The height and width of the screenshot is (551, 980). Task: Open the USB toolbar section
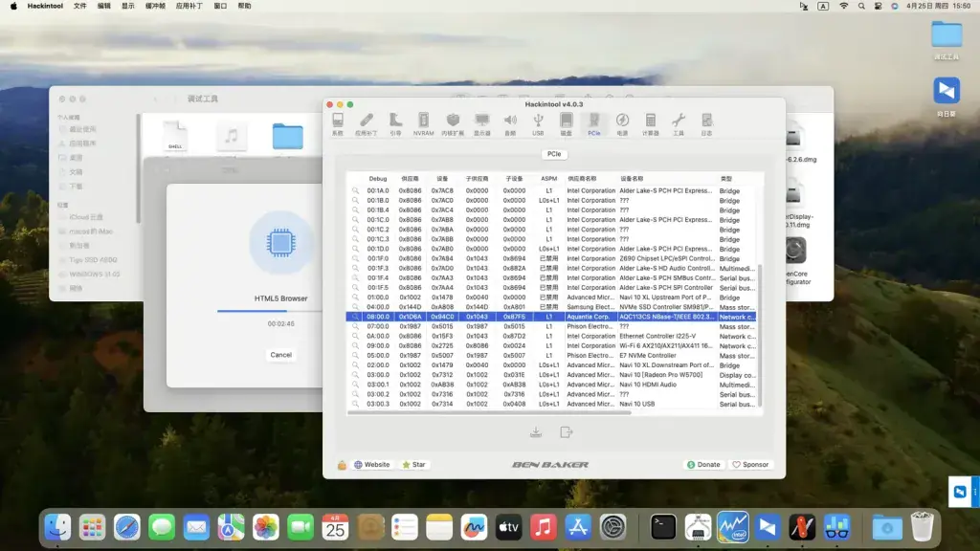538,123
